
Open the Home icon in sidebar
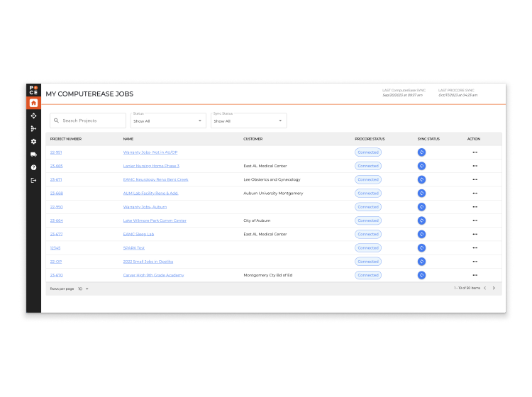point(33,103)
